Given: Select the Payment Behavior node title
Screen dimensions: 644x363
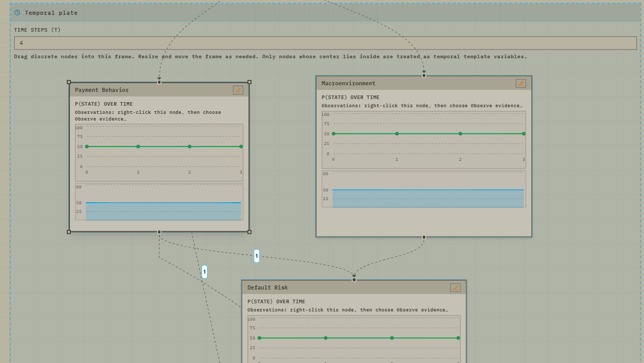Looking at the screenshot, I should pyautogui.click(x=102, y=90).
